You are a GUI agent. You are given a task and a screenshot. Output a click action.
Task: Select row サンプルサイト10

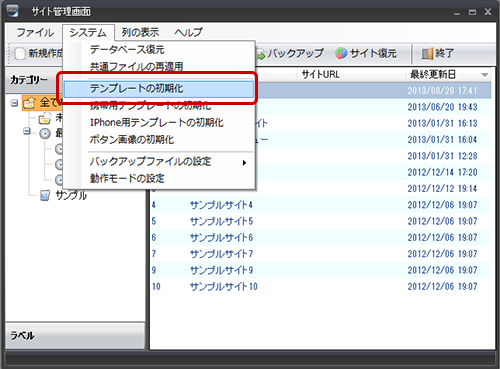pos(321,287)
